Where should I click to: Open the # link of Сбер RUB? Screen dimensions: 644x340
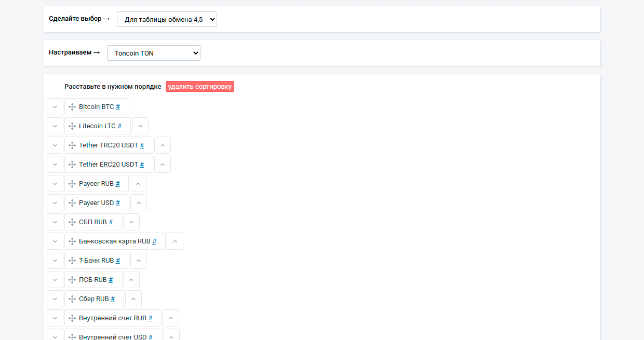click(113, 299)
